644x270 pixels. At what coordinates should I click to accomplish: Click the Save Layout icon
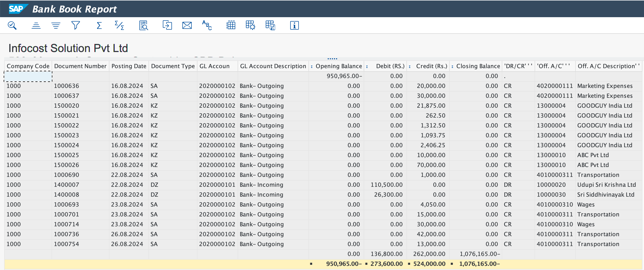click(x=270, y=25)
